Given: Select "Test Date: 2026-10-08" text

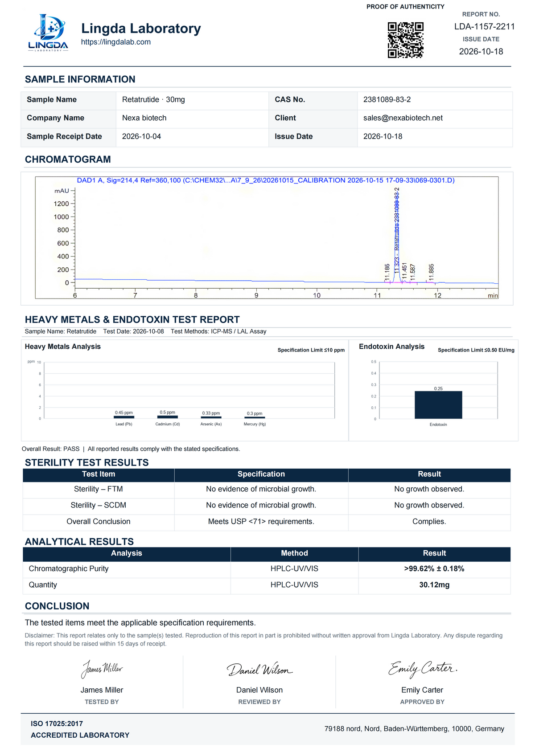Looking at the screenshot, I should (133, 331).
